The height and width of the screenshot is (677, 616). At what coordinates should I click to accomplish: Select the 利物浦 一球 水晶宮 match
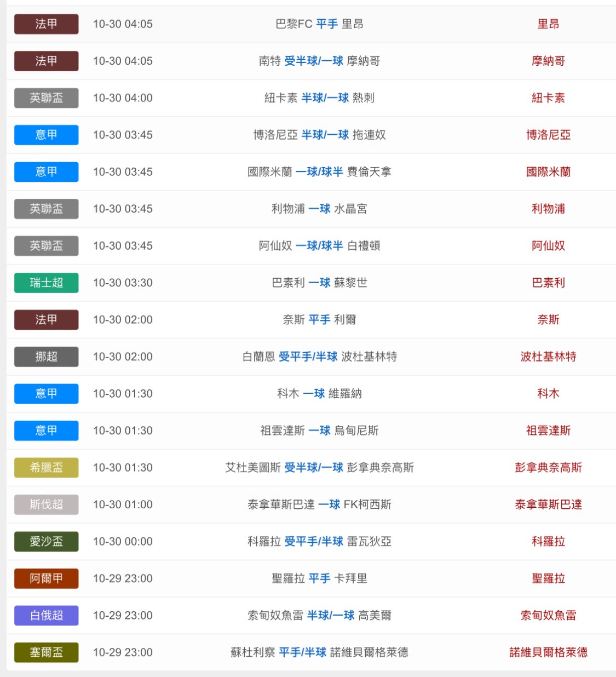pos(319,209)
